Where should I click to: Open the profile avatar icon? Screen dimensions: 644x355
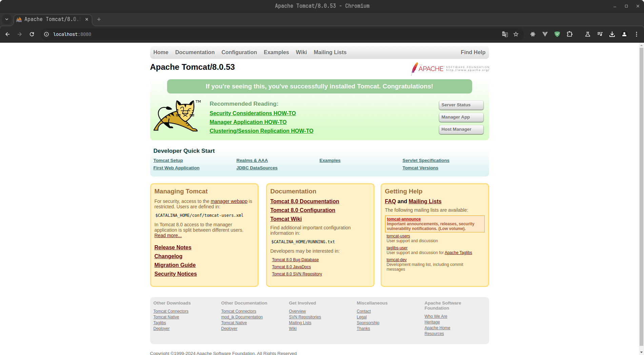point(624,34)
